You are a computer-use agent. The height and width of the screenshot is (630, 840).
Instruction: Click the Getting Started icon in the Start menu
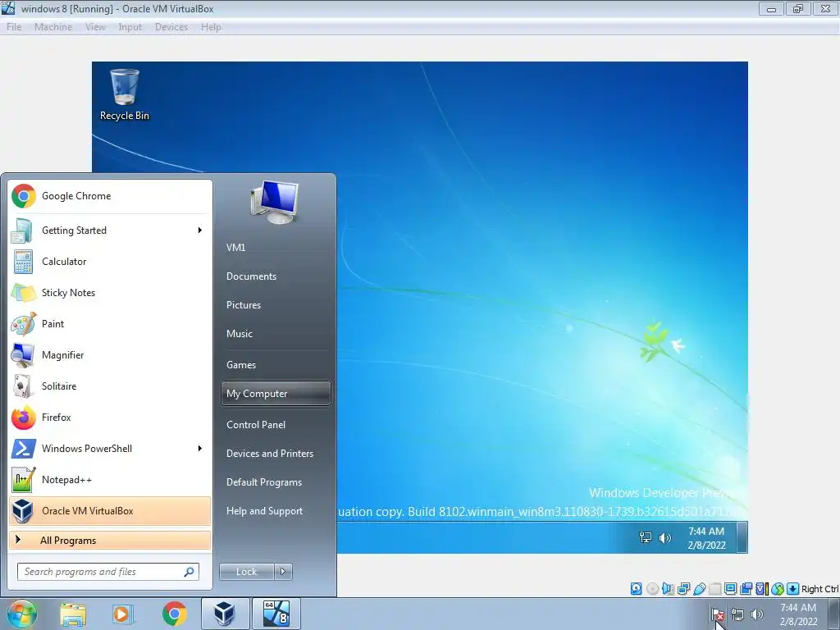click(x=22, y=231)
